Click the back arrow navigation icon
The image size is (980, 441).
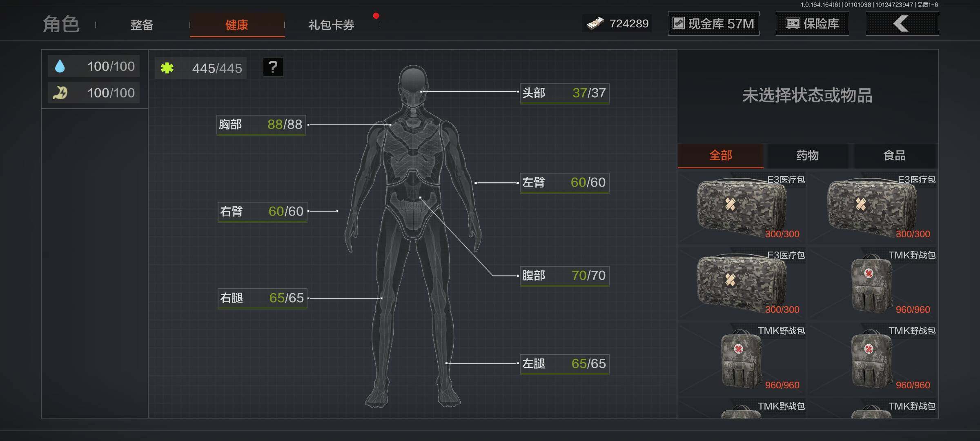click(x=901, y=23)
